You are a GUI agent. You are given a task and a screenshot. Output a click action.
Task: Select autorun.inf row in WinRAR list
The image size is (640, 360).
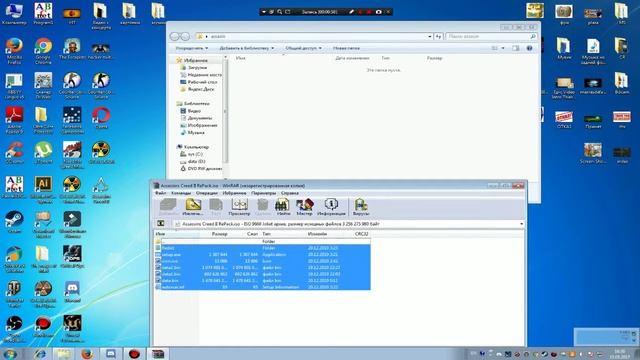[263, 287]
